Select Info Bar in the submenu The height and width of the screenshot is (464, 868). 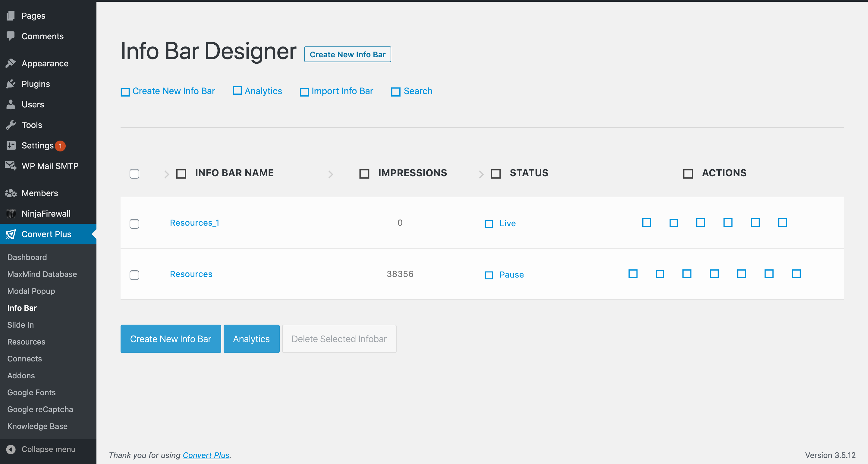point(22,308)
